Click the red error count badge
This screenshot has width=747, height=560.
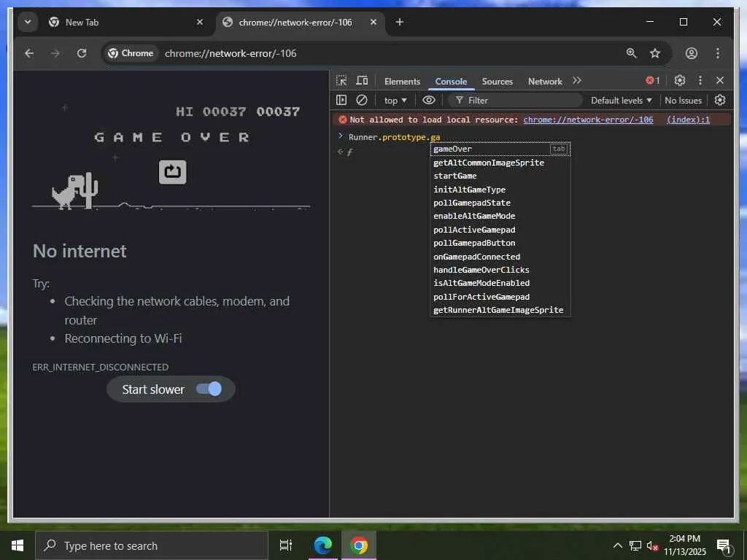[x=653, y=80]
